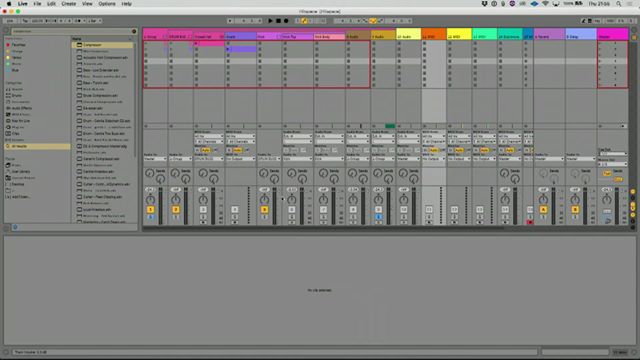
Task: Click track 1 pan knob
Action: [150, 200]
